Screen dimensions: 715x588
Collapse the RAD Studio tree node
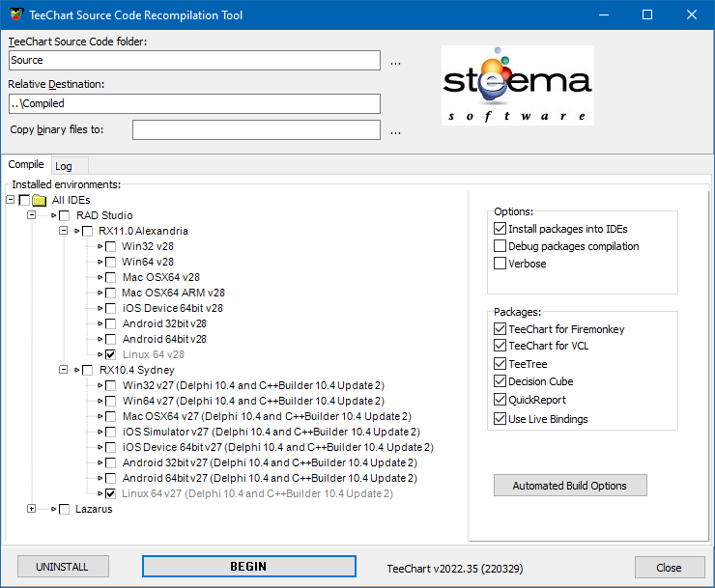[31, 215]
